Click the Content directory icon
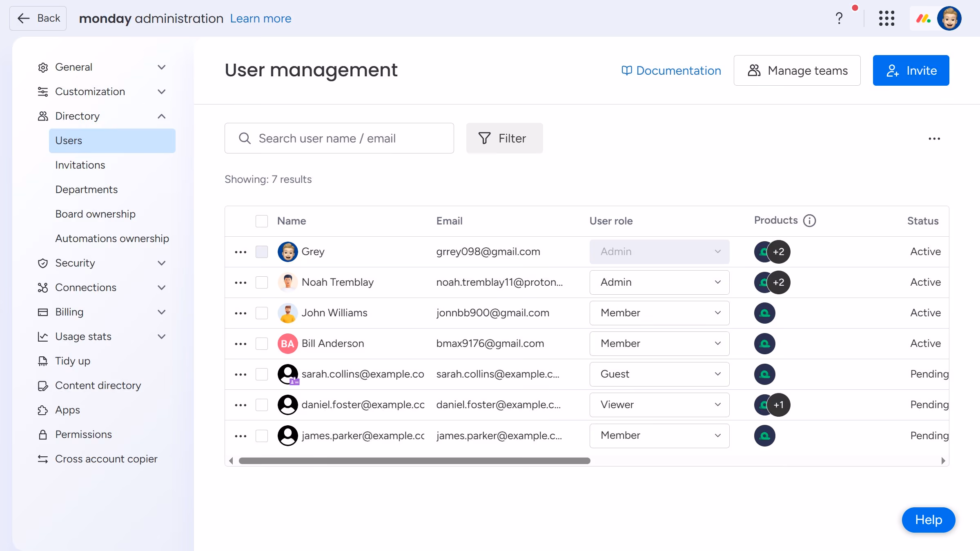The height and width of the screenshot is (551, 980). 42,386
